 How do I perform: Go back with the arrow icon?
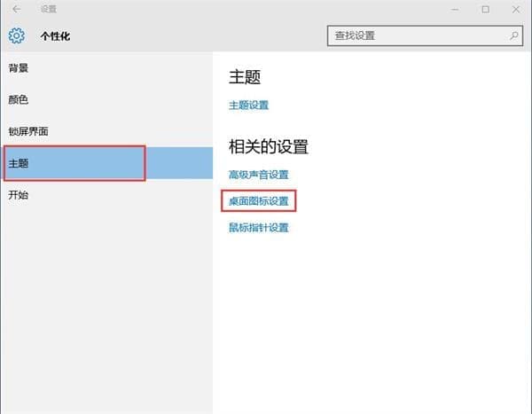pyautogui.click(x=16, y=9)
